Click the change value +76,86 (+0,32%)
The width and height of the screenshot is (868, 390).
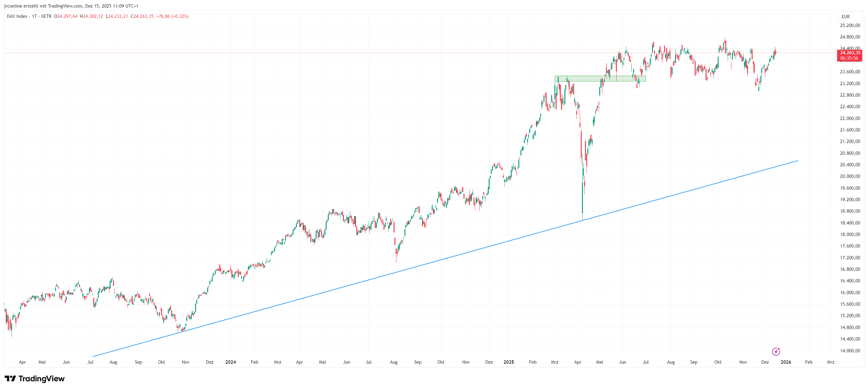point(172,16)
